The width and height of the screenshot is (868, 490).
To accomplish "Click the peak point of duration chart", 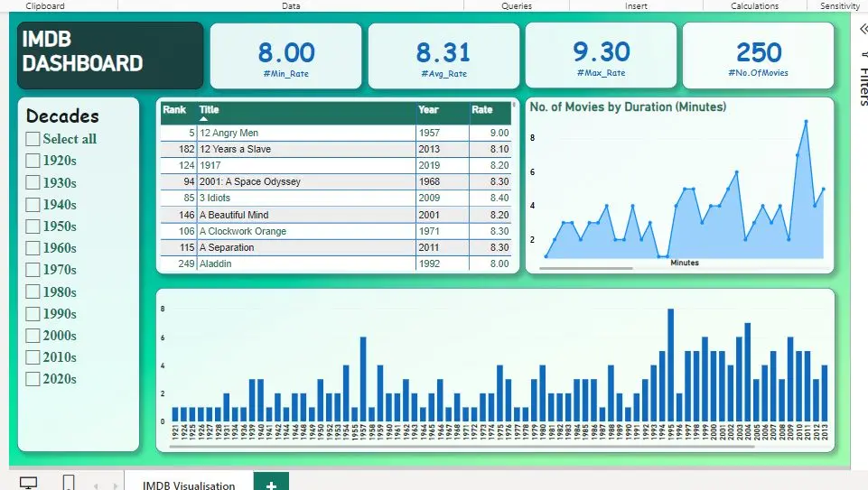I will click(x=806, y=121).
